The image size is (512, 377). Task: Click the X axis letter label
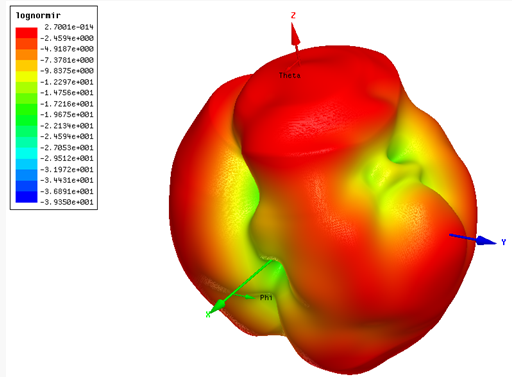(x=208, y=314)
